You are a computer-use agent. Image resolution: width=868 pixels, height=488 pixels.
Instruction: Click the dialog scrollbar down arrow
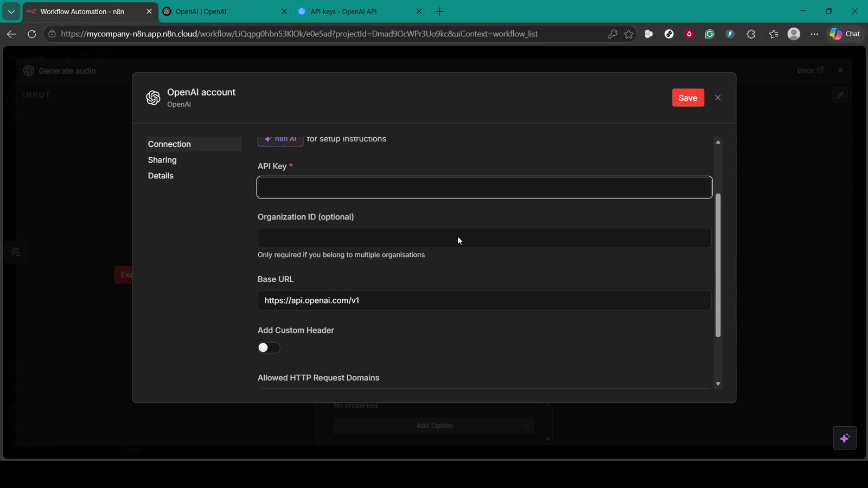(718, 384)
